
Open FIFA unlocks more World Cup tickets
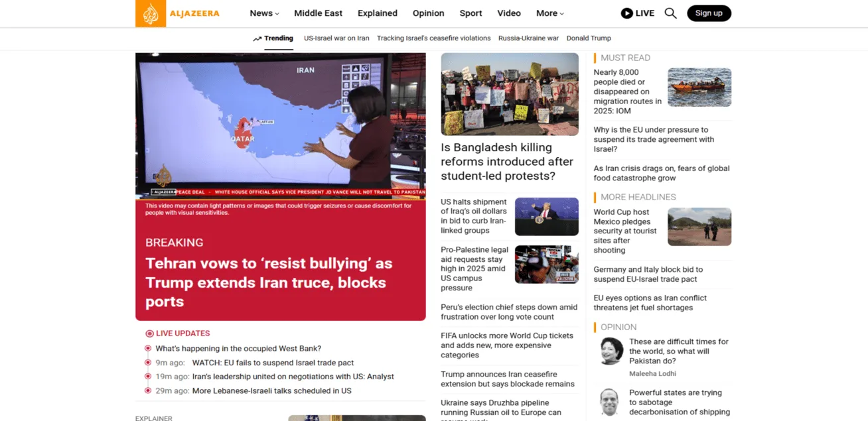point(507,345)
